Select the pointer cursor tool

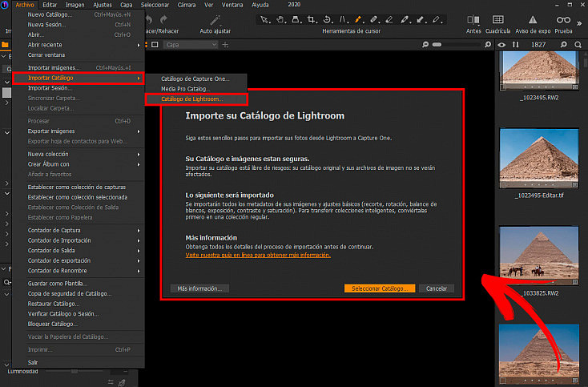(x=264, y=19)
